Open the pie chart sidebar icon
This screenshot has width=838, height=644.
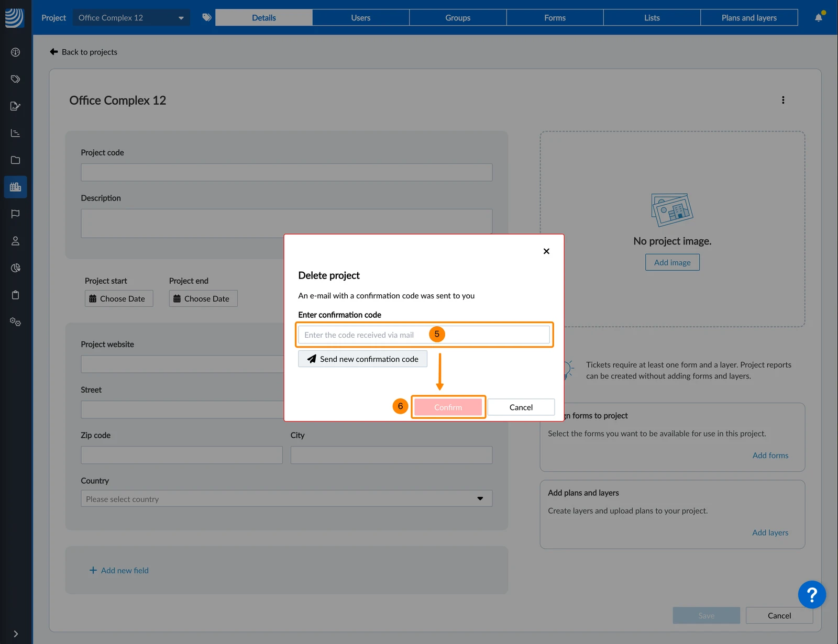tap(15, 268)
